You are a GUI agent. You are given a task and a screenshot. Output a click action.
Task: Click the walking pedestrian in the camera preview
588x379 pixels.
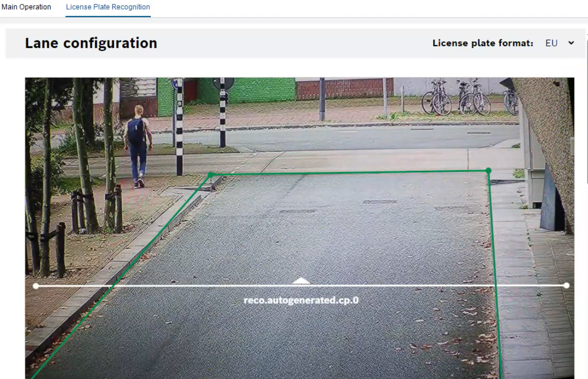coord(137,146)
